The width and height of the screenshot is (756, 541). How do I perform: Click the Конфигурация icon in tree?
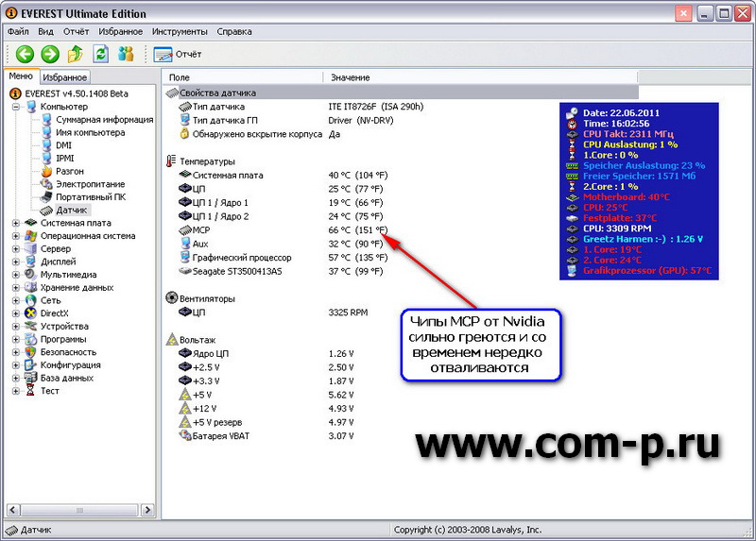[31, 365]
